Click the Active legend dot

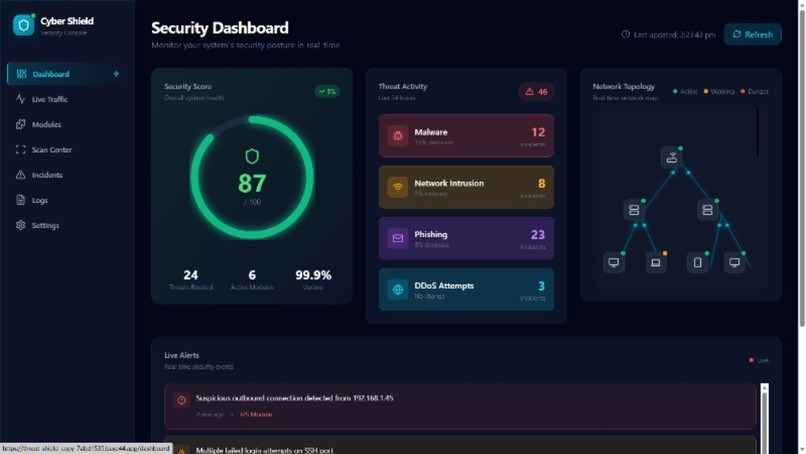click(675, 92)
